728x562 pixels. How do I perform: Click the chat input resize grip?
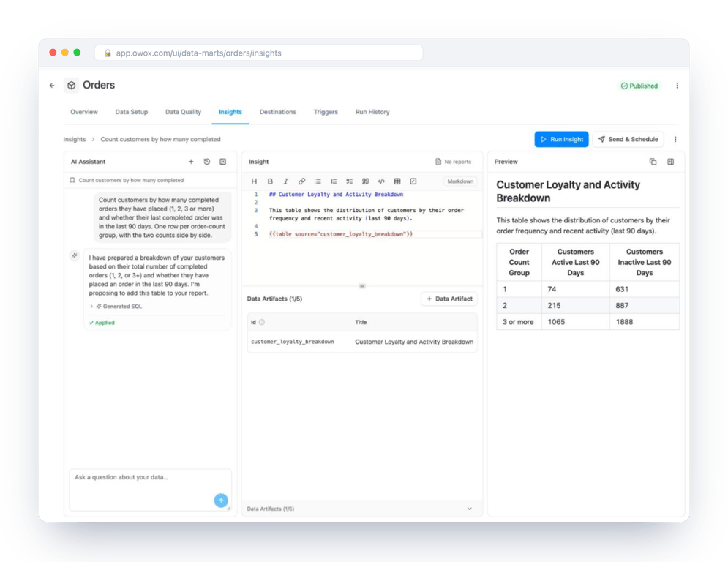(228, 509)
